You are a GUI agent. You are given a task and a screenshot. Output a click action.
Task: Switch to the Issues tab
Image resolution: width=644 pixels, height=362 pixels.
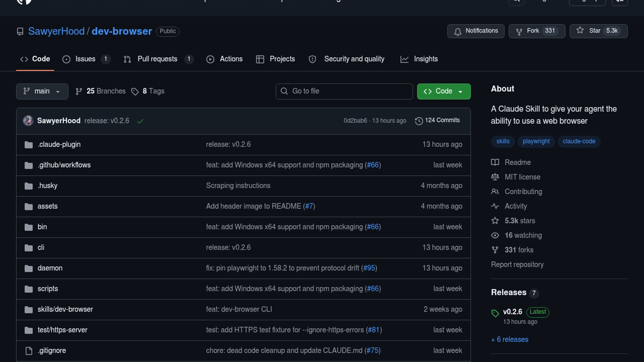pyautogui.click(x=85, y=59)
